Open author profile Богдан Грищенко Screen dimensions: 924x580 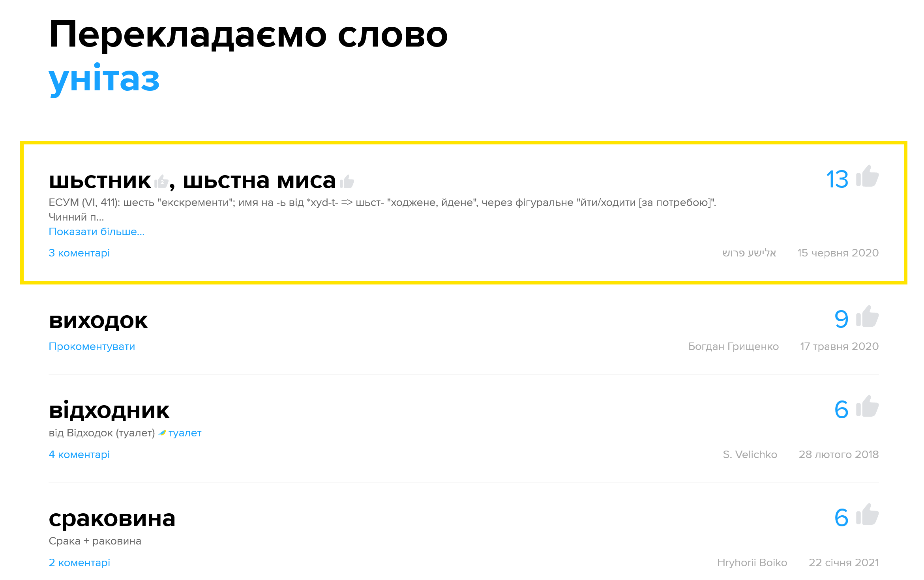point(733,346)
